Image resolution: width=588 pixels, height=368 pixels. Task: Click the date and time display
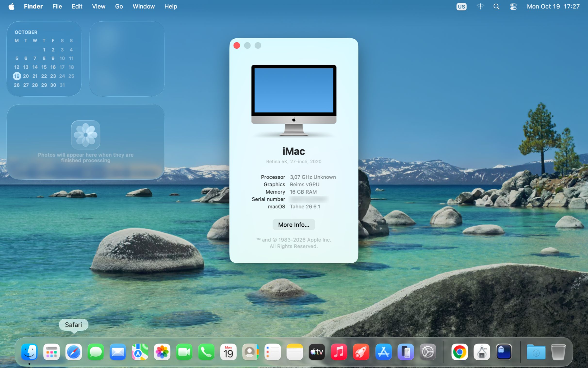[553, 7]
